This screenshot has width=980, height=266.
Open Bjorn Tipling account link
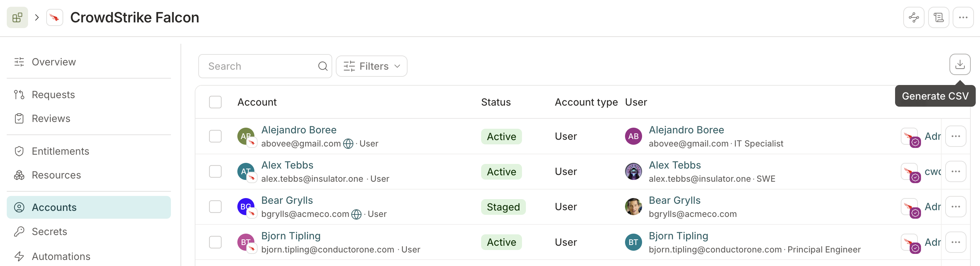291,236
